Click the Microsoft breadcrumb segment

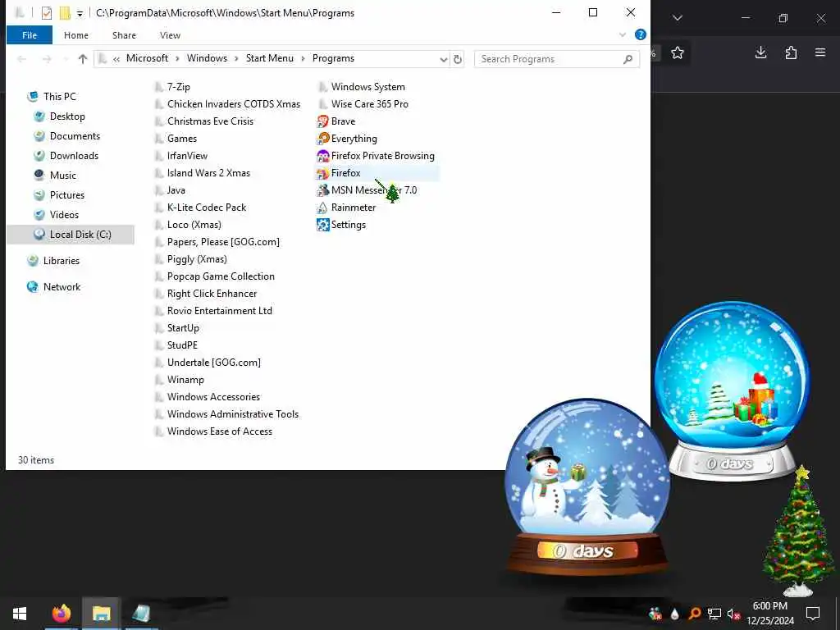[148, 58]
